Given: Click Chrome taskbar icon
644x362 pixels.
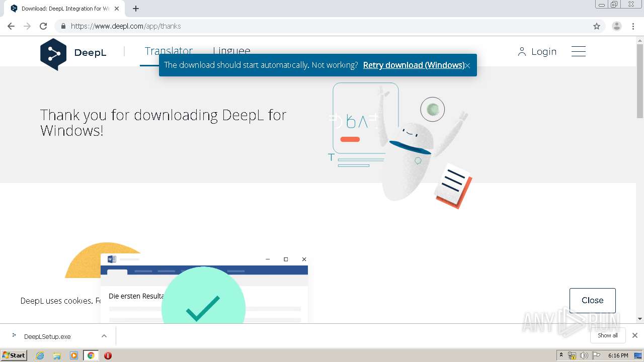Looking at the screenshot, I should click(x=91, y=355).
